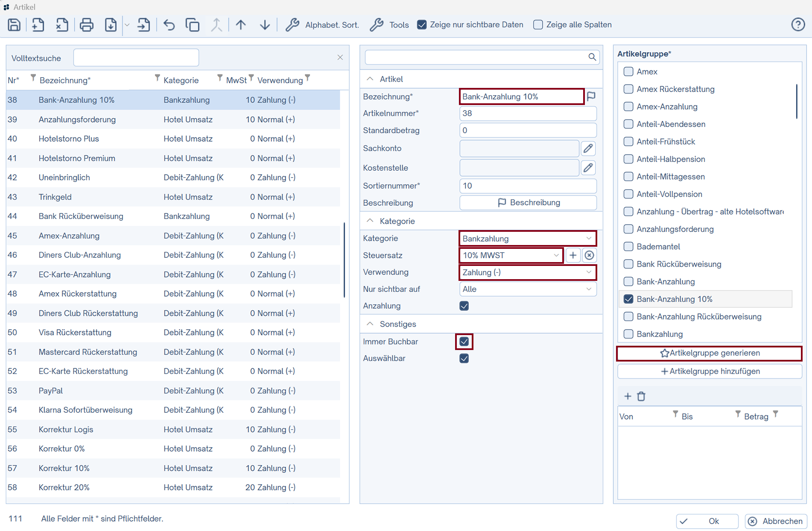Click the undo arrow icon
The image size is (812, 531).
pos(169,25)
